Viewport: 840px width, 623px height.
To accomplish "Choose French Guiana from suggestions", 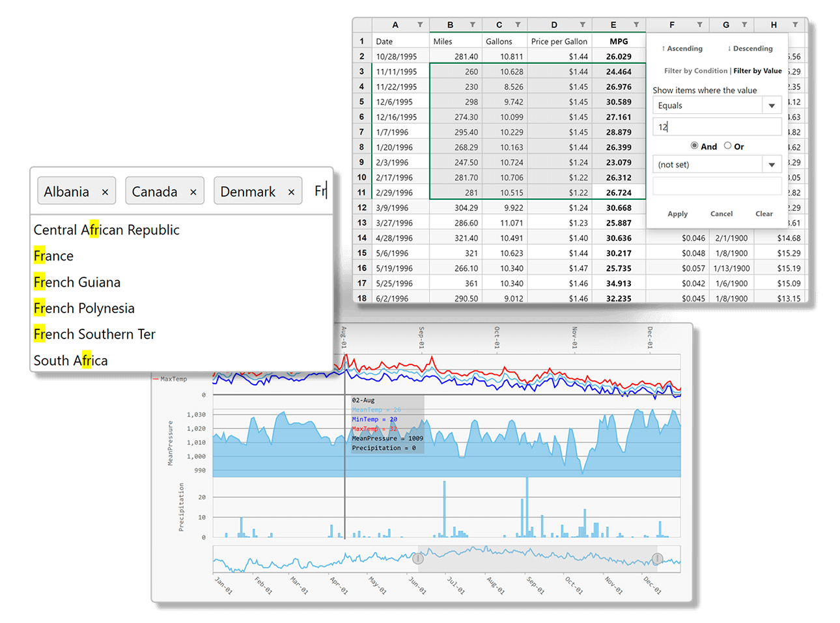I will click(x=77, y=283).
